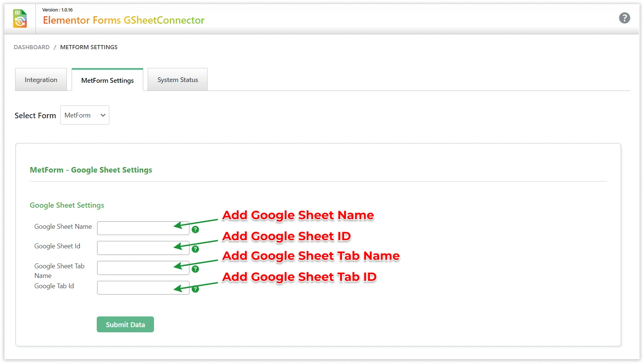Click help icon beside Google Sheet Name field
This screenshot has width=644, height=364.
[x=195, y=229]
